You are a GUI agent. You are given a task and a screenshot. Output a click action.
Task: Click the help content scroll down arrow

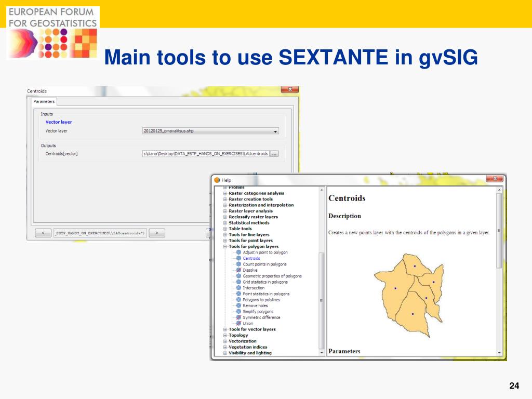pyautogui.click(x=499, y=353)
